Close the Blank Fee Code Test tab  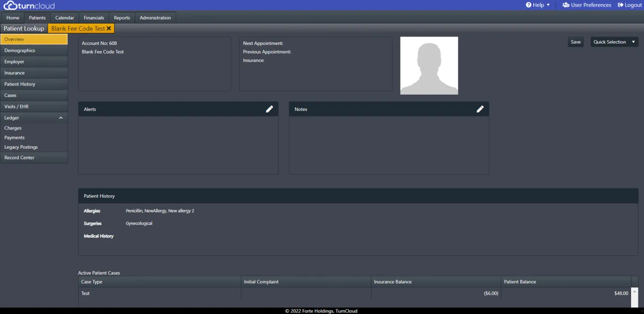[x=109, y=29]
